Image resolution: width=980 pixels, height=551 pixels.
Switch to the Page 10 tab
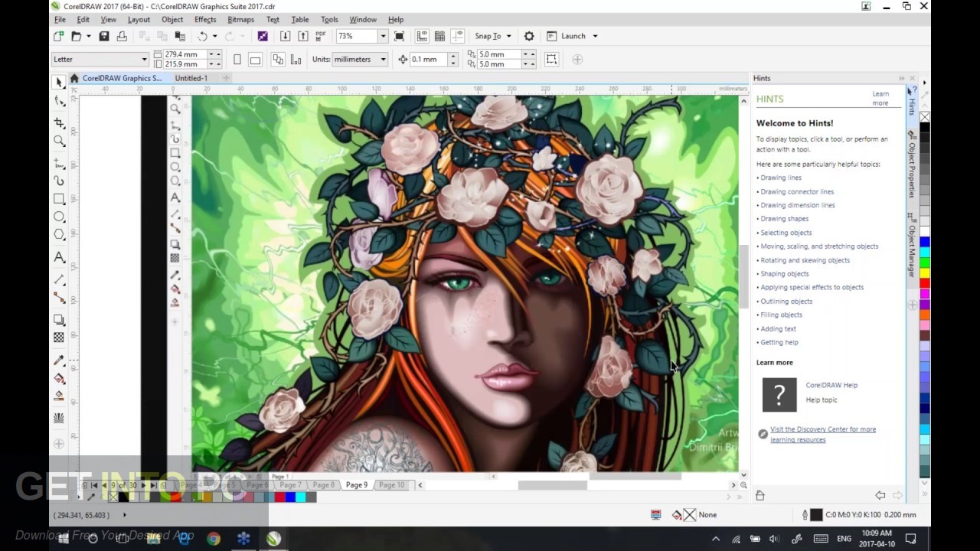click(x=391, y=485)
